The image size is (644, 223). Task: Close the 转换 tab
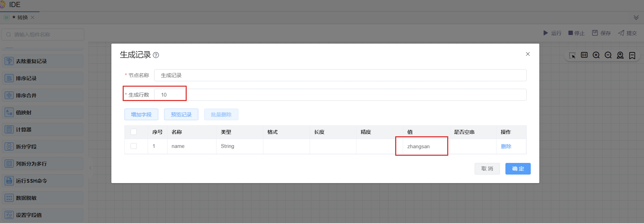click(x=33, y=17)
